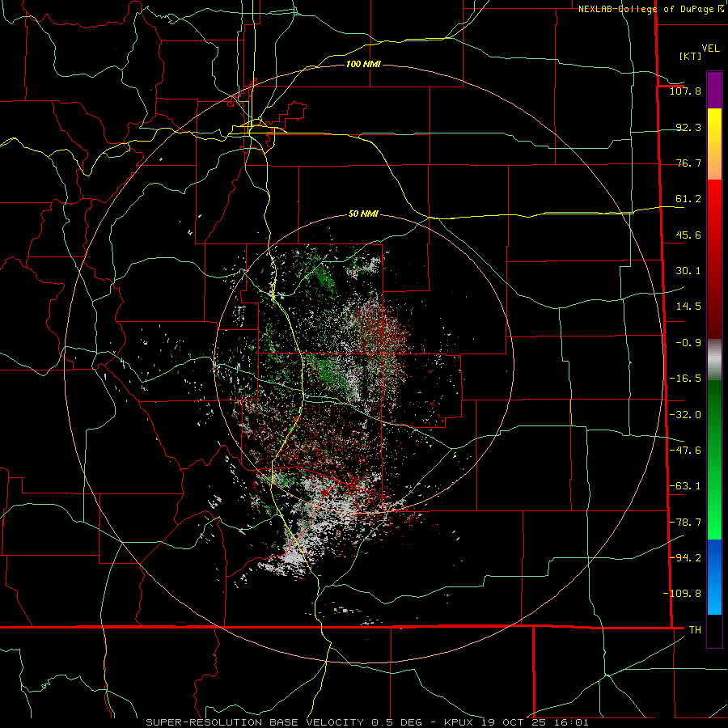Click the [KT] units label
This screenshot has width=728, height=728.
(x=691, y=56)
